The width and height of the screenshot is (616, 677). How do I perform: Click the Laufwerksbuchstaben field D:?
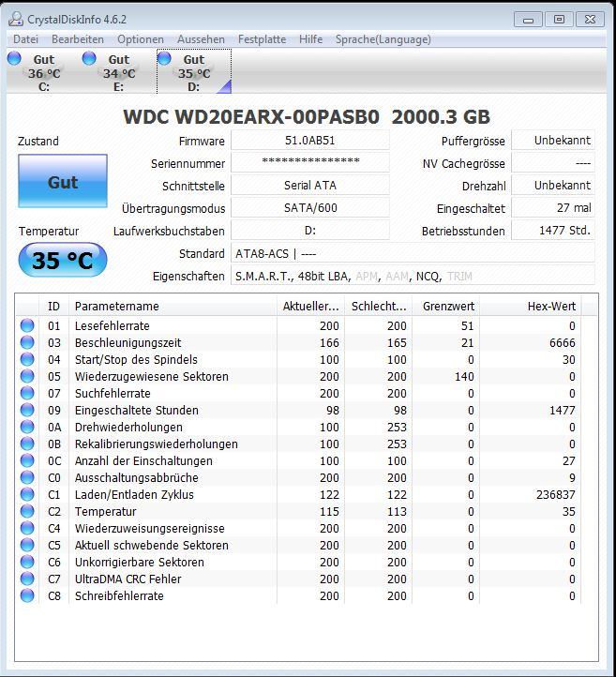coord(310,230)
